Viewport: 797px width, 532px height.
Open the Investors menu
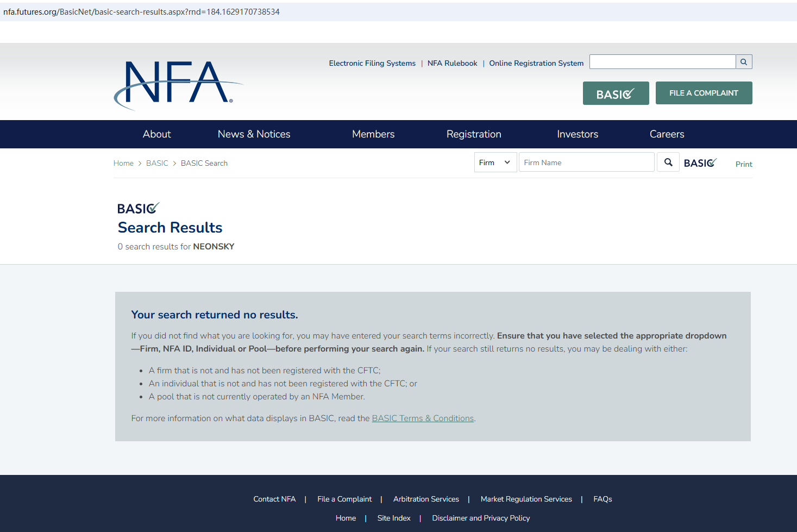coord(578,134)
